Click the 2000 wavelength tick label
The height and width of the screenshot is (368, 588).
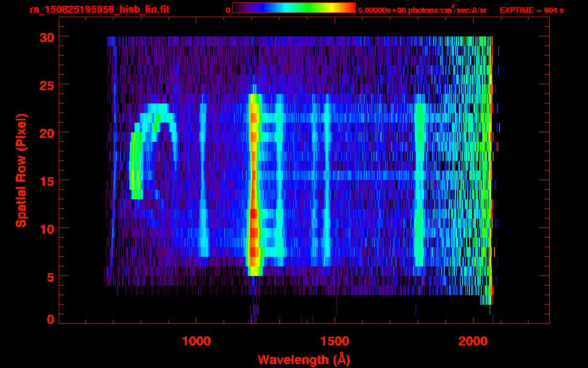tap(473, 341)
